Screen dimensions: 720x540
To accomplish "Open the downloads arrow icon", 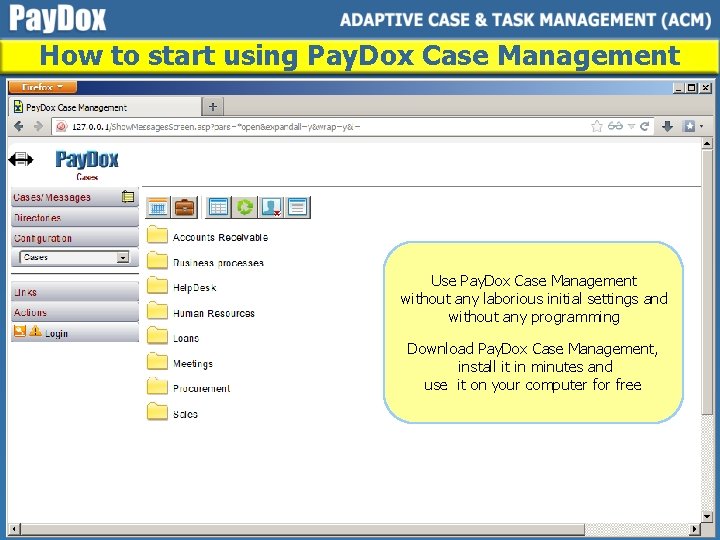I will click(x=667, y=126).
